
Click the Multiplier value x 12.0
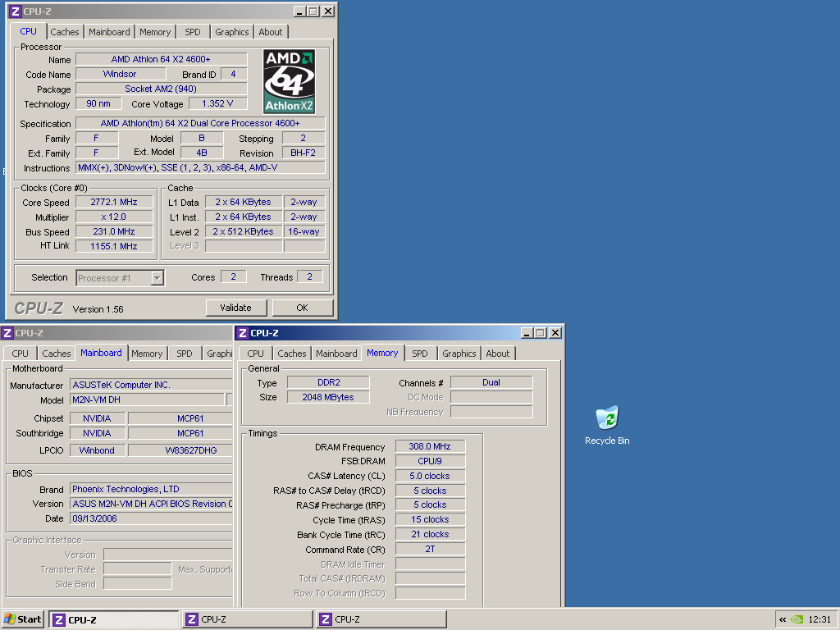coord(114,217)
